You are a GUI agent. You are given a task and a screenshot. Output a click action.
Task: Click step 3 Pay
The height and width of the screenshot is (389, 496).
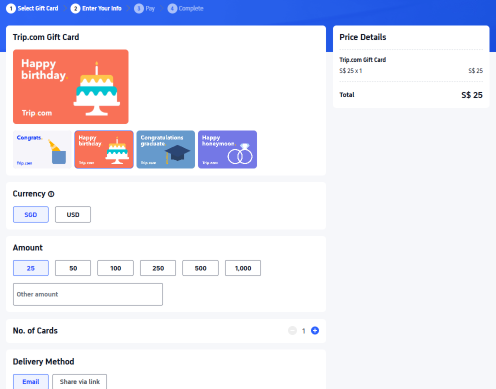(x=145, y=8)
